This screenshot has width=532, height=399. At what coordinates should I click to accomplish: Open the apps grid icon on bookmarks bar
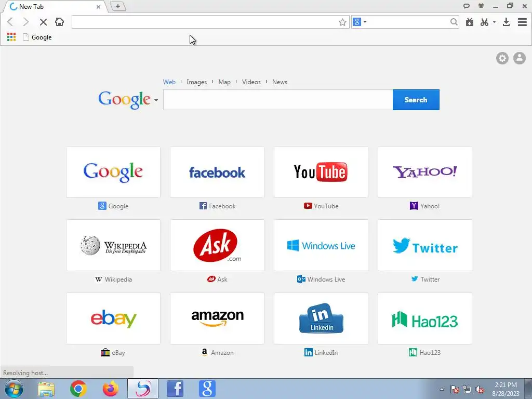(11, 37)
